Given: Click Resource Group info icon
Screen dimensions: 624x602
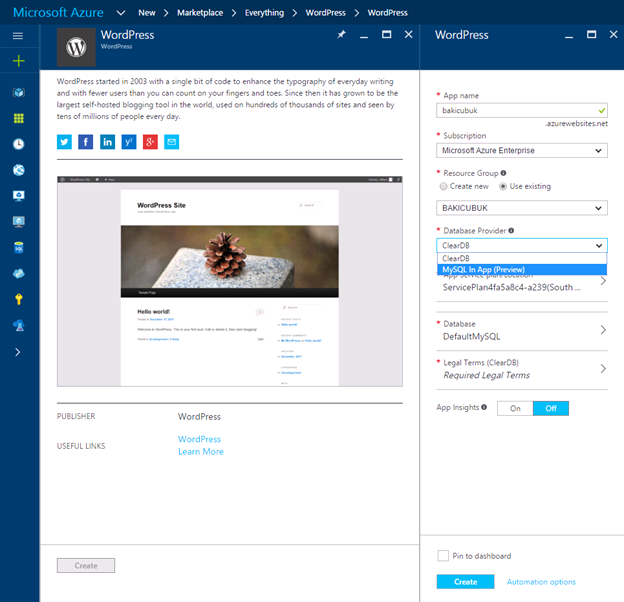Looking at the screenshot, I should [x=503, y=173].
